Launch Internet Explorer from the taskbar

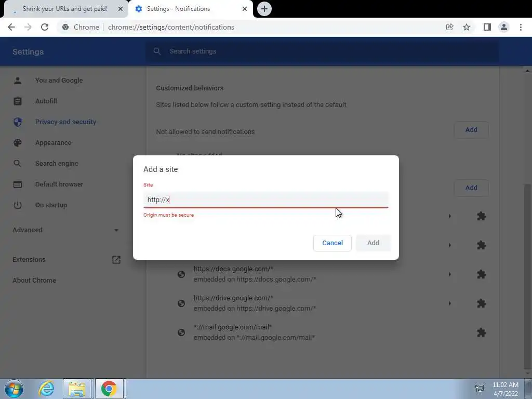pos(46,389)
